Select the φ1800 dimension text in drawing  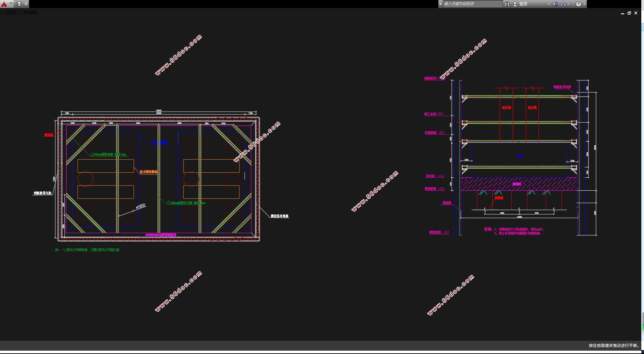[x=141, y=206]
